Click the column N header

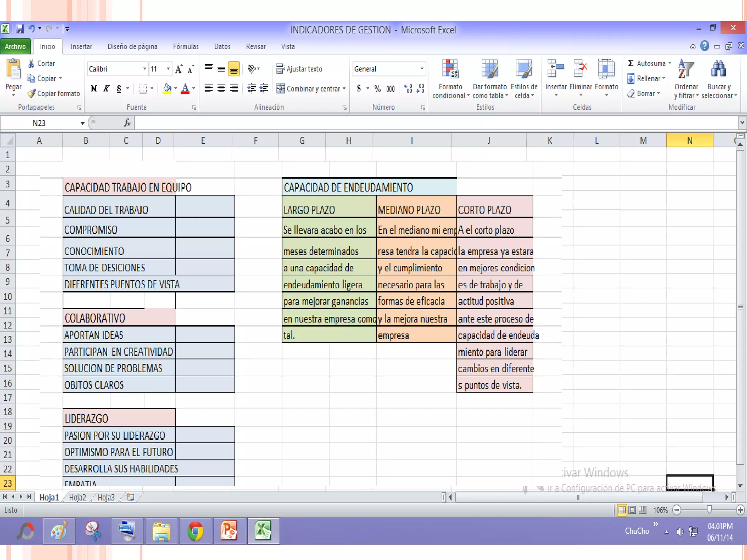689,141
